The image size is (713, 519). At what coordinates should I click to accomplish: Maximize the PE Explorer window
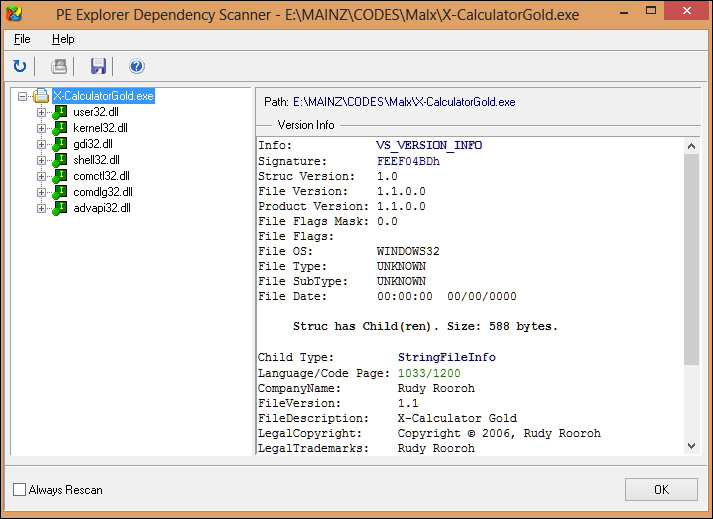point(651,11)
